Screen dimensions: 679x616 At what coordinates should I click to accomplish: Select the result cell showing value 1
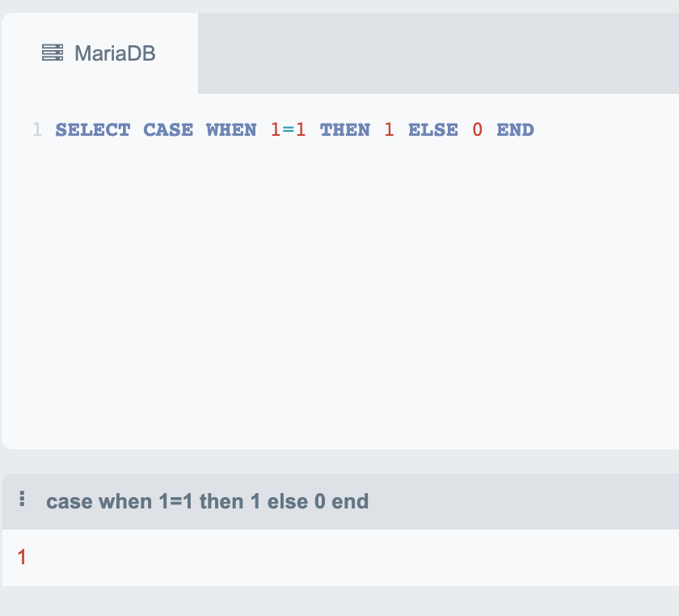pyautogui.click(x=22, y=557)
